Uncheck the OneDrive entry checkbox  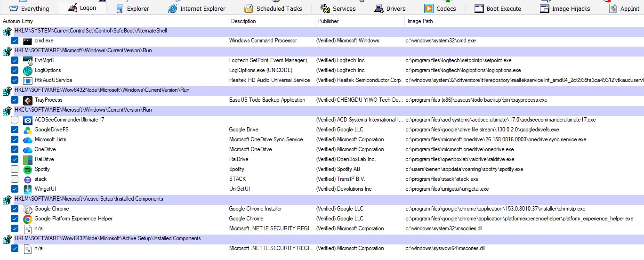(x=15, y=149)
